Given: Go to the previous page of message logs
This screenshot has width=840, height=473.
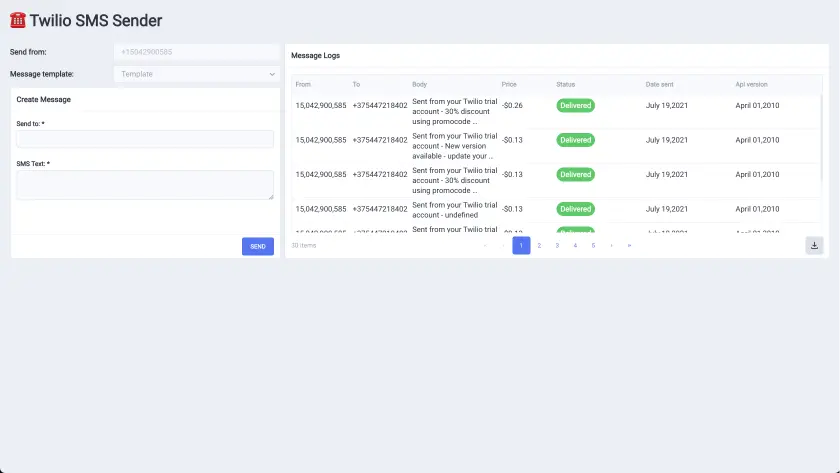Looking at the screenshot, I should 503,245.
